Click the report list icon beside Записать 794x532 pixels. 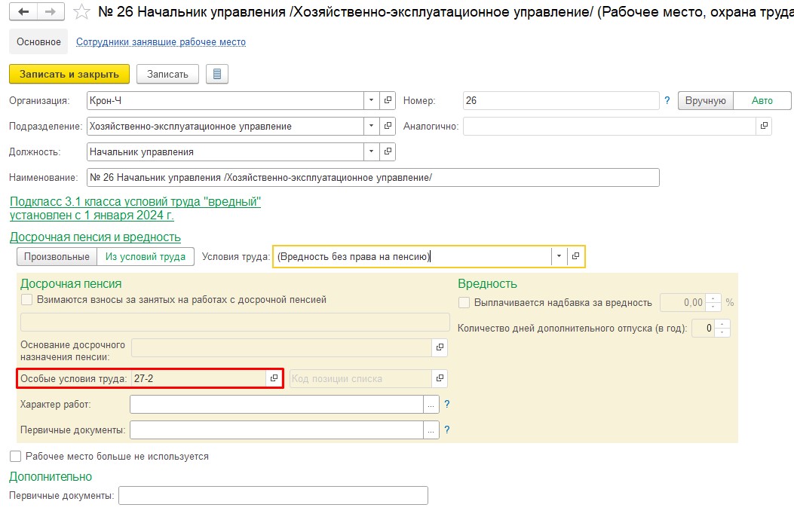(217, 74)
